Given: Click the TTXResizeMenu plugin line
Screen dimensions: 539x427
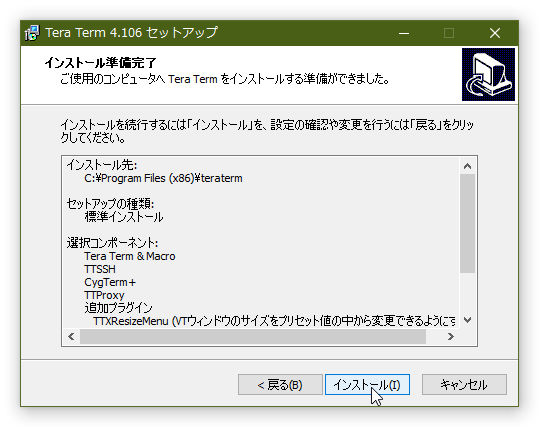Looking at the screenshot, I should 274,321.
